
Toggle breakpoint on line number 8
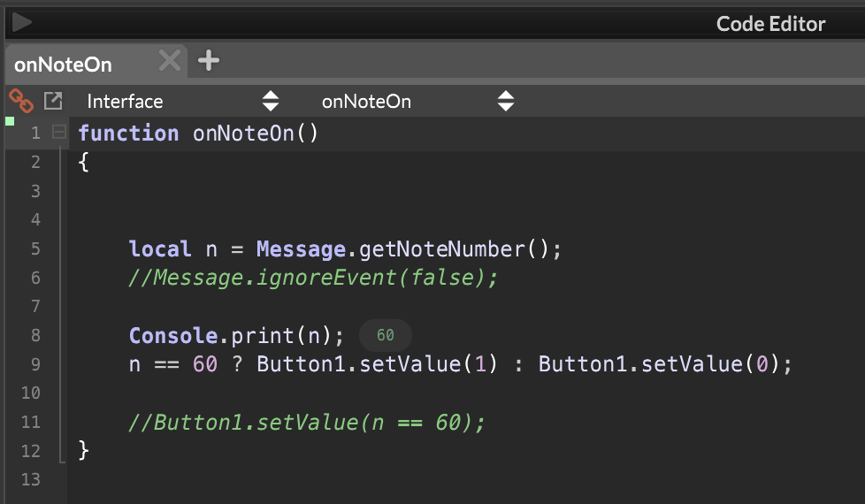click(34, 335)
